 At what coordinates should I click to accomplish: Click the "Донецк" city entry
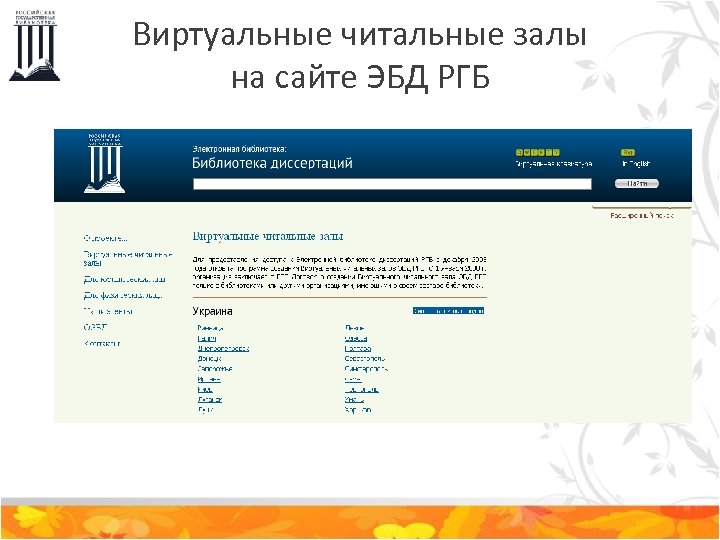[x=209, y=359]
